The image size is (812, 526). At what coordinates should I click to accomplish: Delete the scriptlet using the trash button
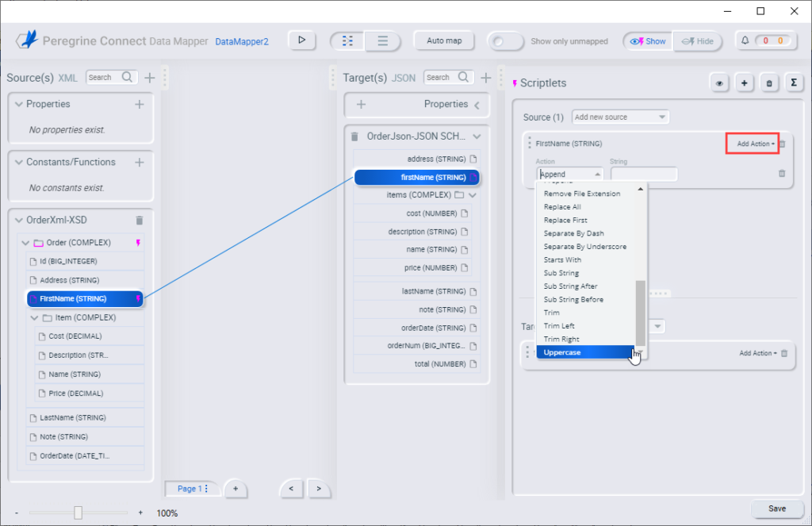coord(769,83)
